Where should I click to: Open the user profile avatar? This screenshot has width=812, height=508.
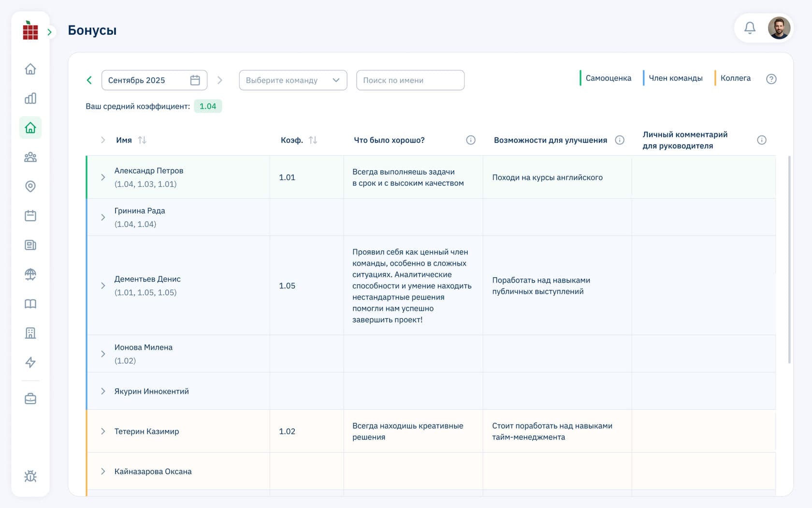pos(779,28)
